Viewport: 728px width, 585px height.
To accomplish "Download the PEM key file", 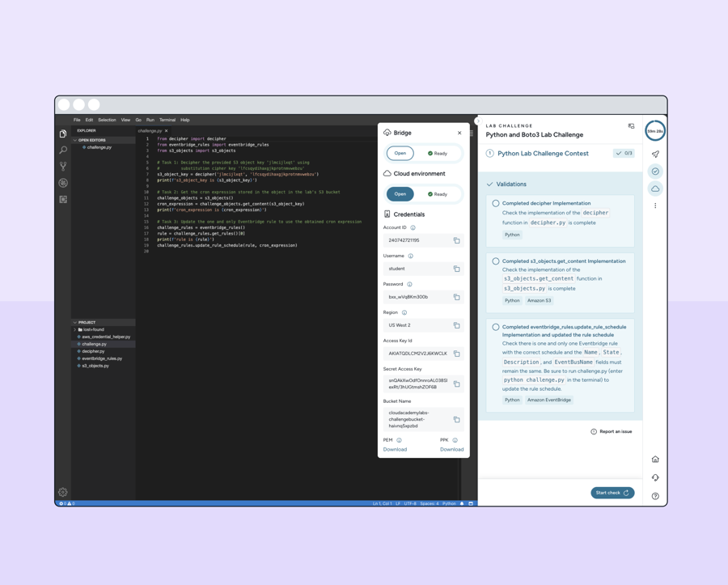I will coord(395,449).
